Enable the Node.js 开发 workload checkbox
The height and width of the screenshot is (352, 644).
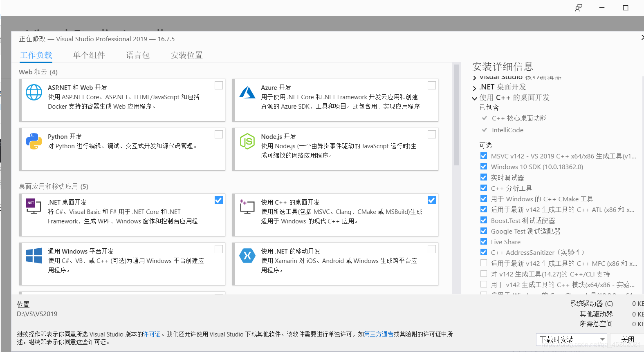432,134
